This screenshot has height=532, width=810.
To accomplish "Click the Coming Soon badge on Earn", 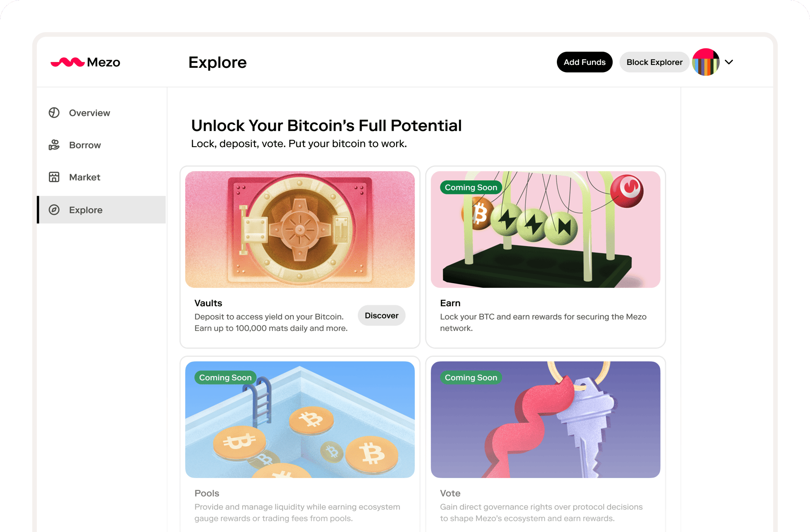I will point(471,188).
